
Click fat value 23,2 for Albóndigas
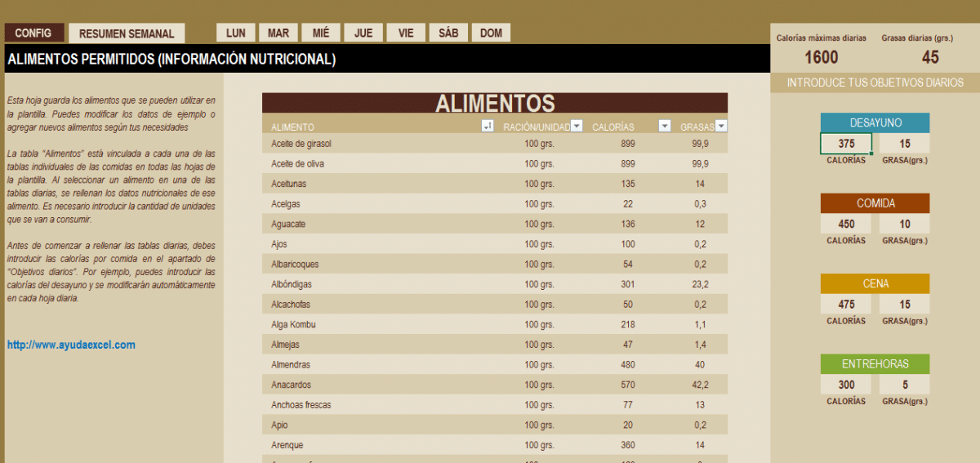[x=700, y=284]
